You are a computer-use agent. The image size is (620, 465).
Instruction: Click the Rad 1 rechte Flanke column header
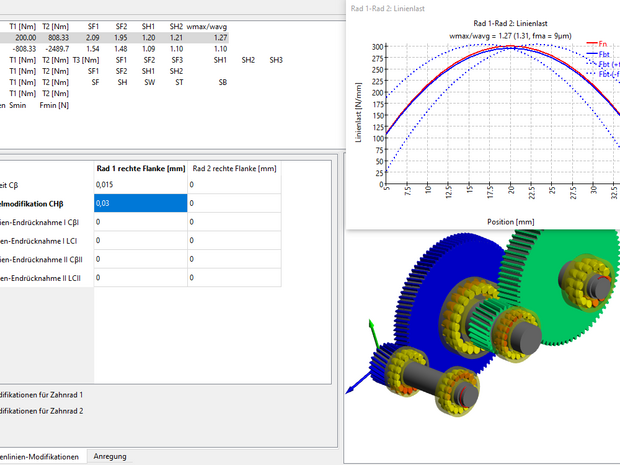140,168
